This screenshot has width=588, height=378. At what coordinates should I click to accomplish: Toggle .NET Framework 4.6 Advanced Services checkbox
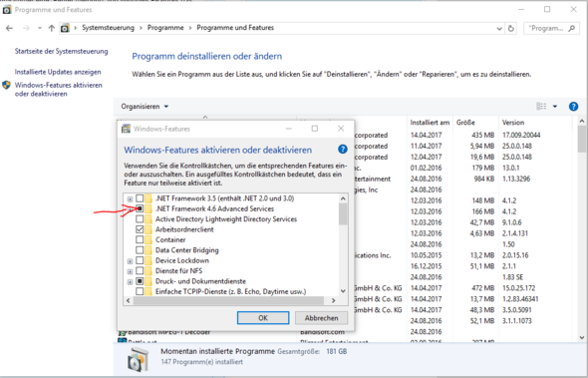click(140, 208)
